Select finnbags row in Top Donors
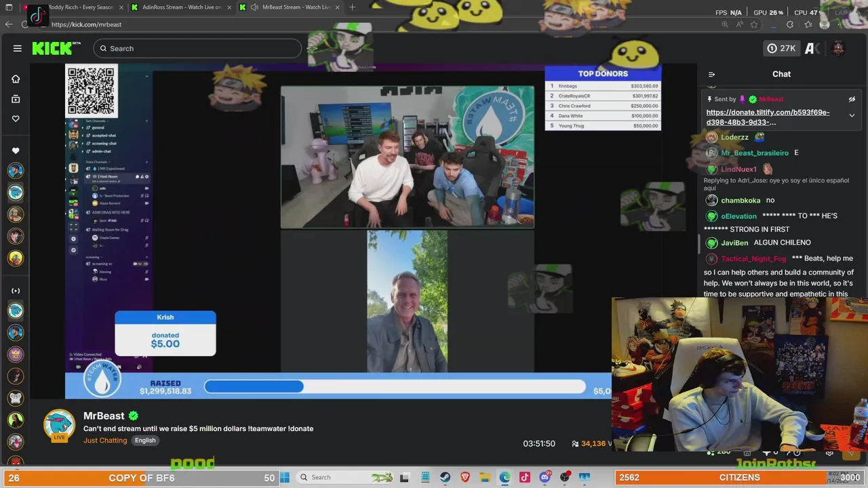The height and width of the screenshot is (488, 868). pyautogui.click(x=603, y=86)
